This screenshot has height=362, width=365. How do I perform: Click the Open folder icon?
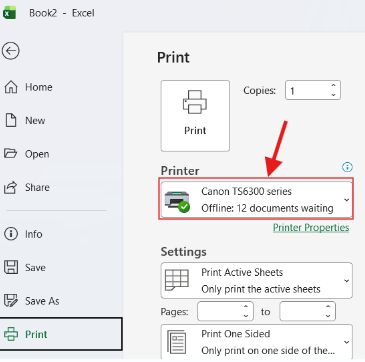[x=10, y=154]
